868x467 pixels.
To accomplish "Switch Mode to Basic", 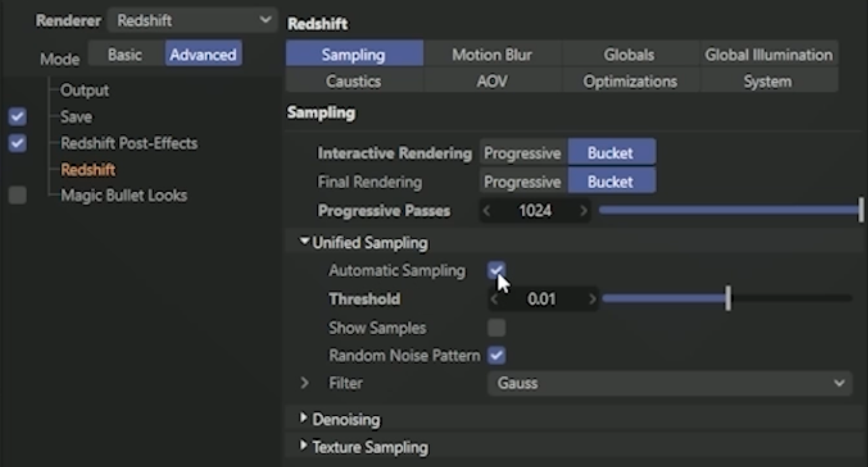I will point(125,54).
